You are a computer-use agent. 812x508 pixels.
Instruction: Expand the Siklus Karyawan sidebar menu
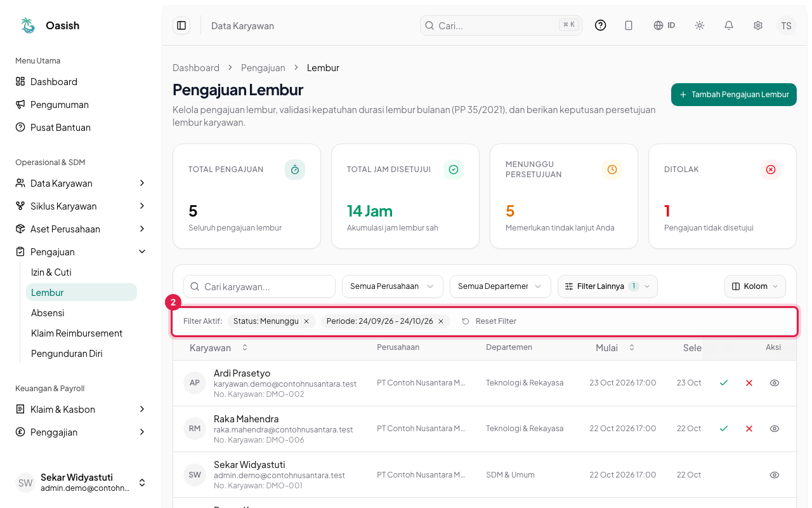coord(81,206)
